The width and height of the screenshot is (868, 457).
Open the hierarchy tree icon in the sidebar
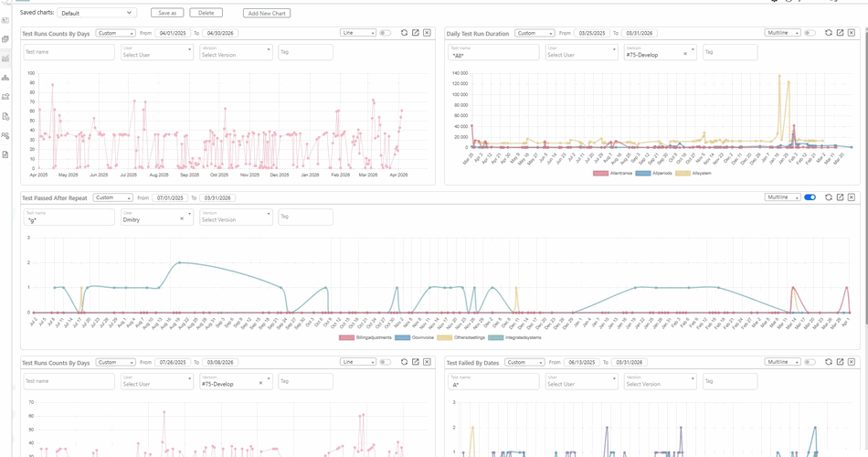coord(5,78)
